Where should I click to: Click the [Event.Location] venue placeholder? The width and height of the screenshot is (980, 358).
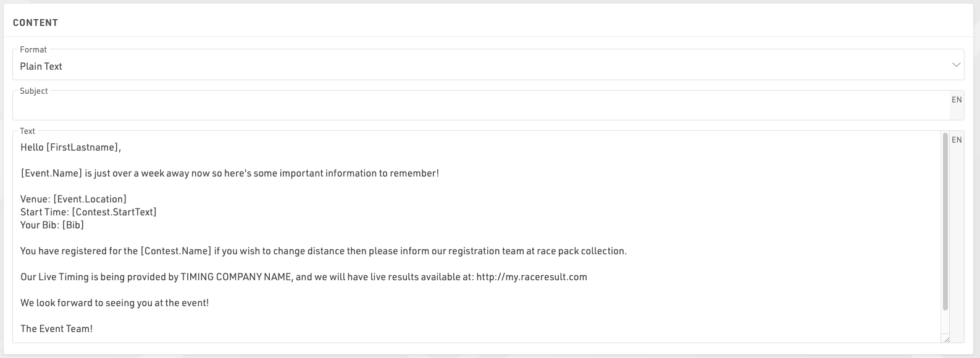(90, 199)
